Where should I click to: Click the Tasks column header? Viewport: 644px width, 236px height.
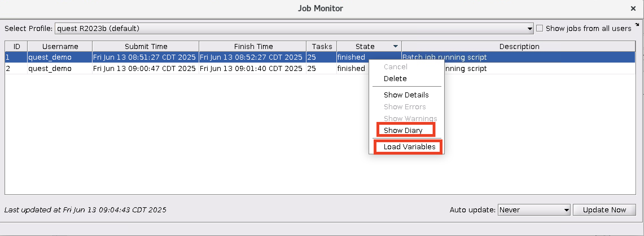click(x=321, y=46)
